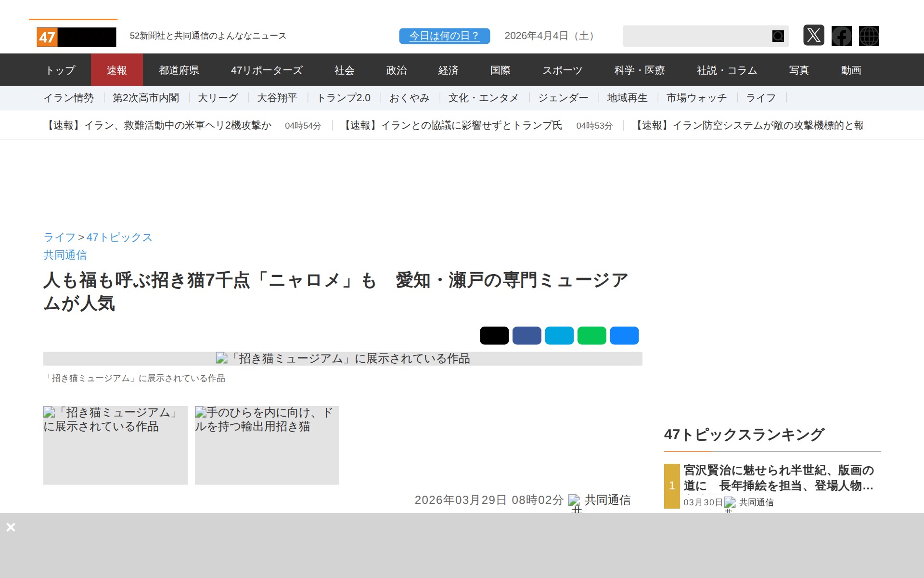Open the 輸出用招き猫 photo thumbnail
The image size is (924, 578).
(x=267, y=445)
